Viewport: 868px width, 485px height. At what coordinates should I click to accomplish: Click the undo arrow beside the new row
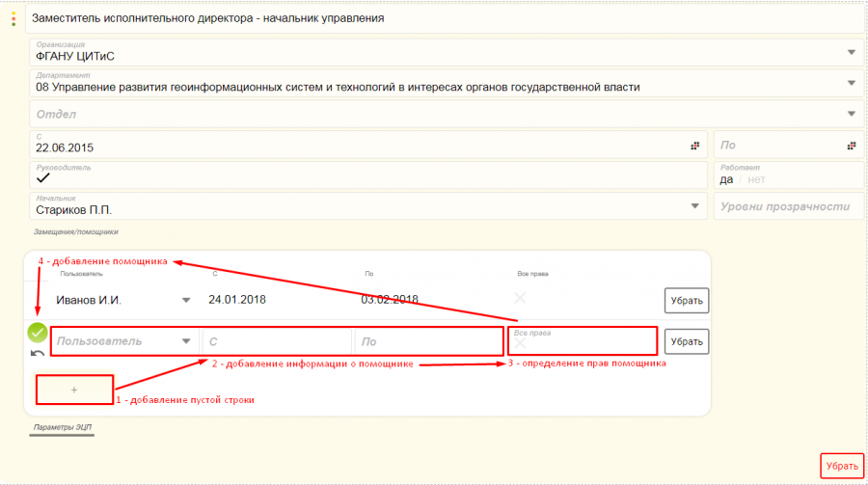(38, 354)
